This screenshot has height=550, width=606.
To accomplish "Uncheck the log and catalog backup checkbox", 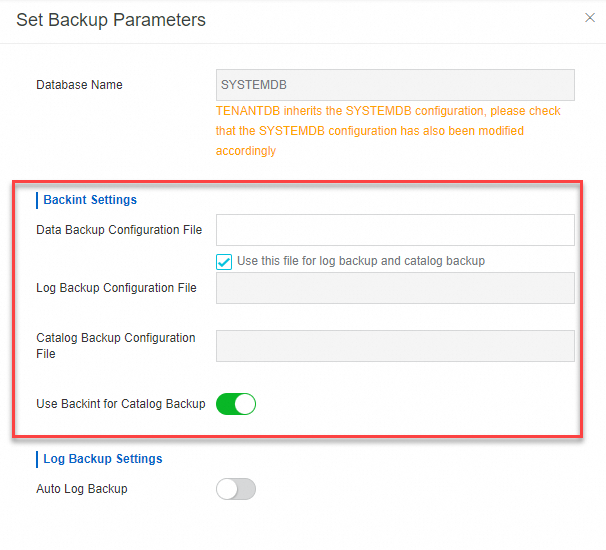I will coord(225,261).
